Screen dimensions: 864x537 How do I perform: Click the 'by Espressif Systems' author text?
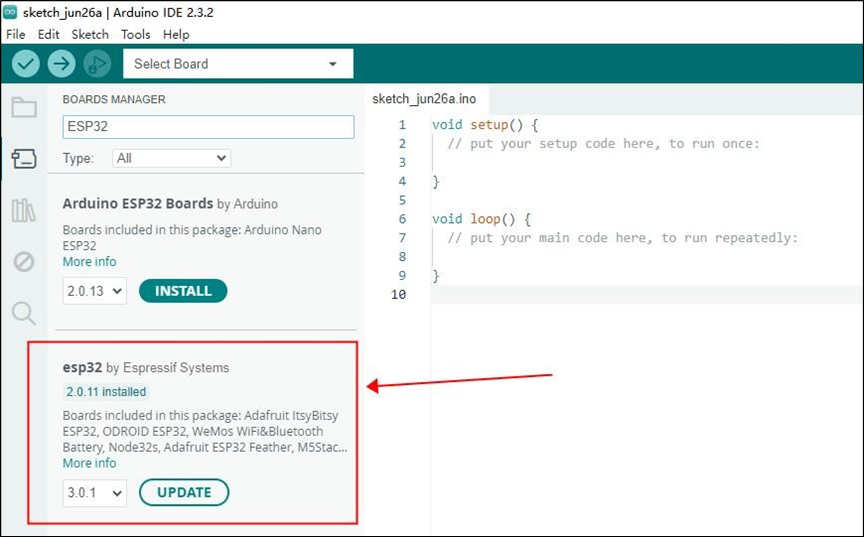[168, 367]
